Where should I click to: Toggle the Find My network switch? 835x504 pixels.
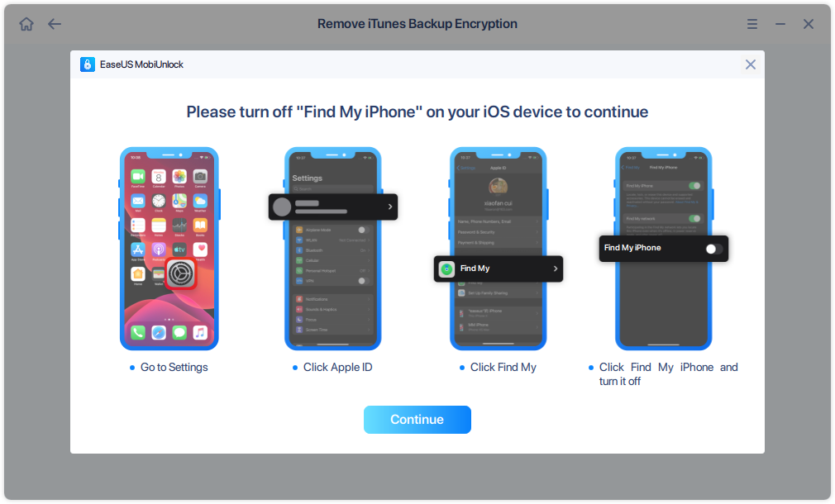pos(694,219)
